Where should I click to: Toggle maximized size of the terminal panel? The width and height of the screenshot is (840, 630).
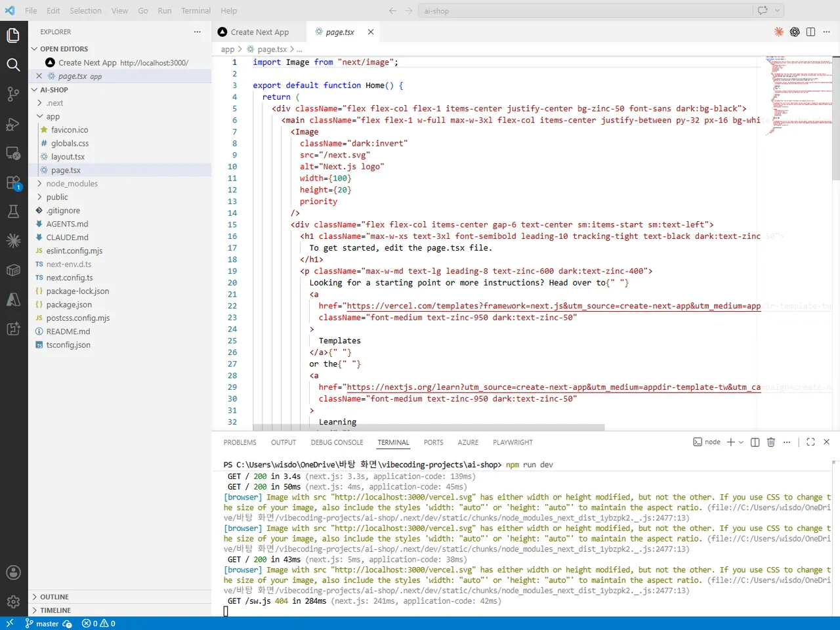(x=810, y=442)
